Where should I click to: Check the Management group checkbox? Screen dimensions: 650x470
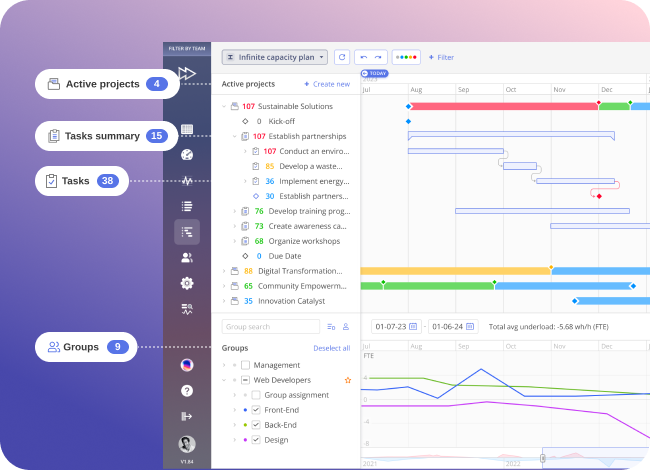click(x=245, y=366)
